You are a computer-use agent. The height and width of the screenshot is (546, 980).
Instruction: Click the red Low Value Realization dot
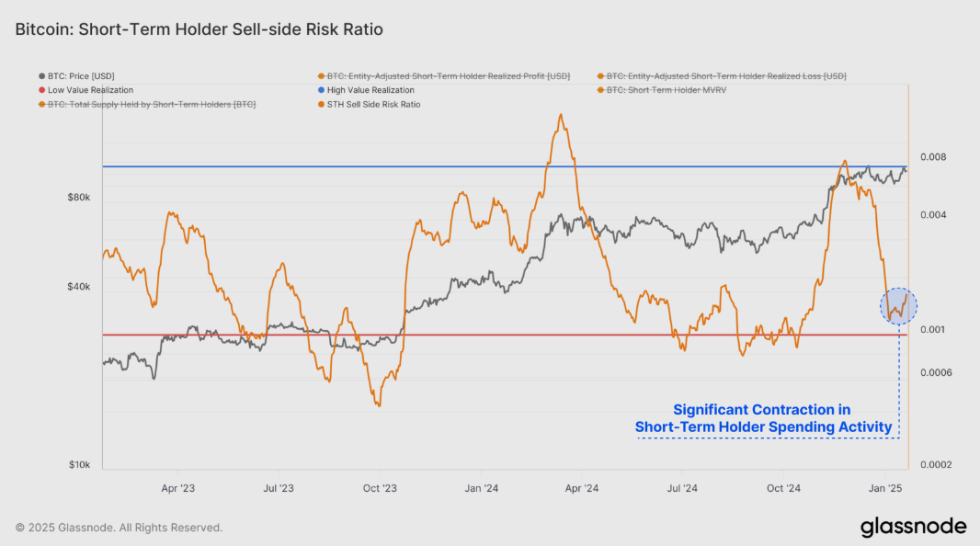click(x=42, y=90)
